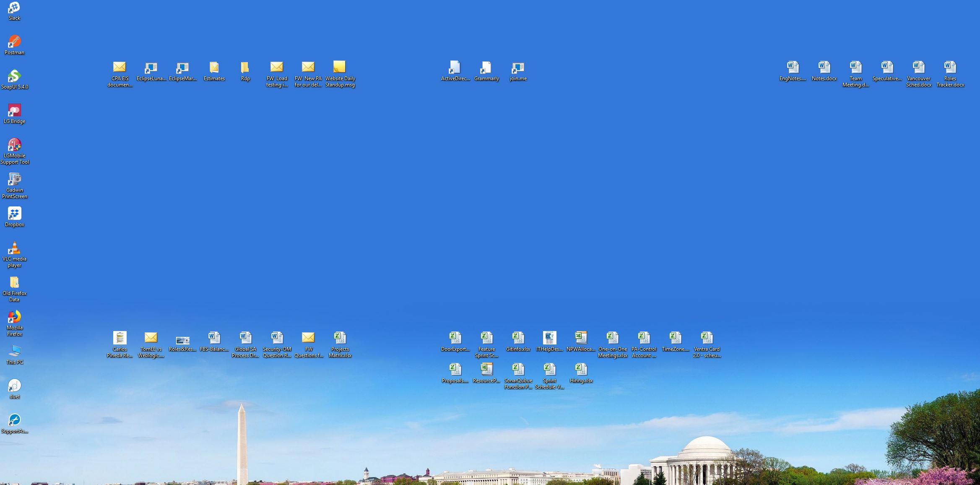Click SonarQube Function P... spreadsheet

pyautogui.click(x=518, y=376)
